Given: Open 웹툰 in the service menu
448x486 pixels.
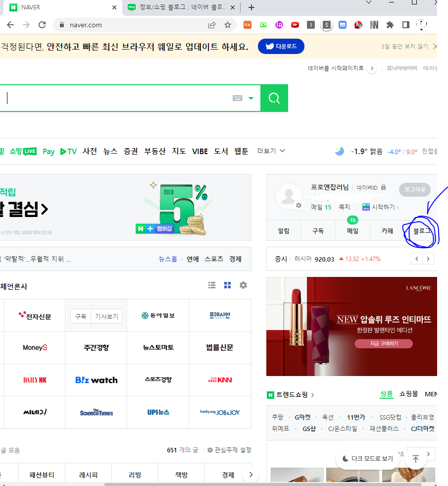Looking at the screenshot, I should [x=241, y=151].
